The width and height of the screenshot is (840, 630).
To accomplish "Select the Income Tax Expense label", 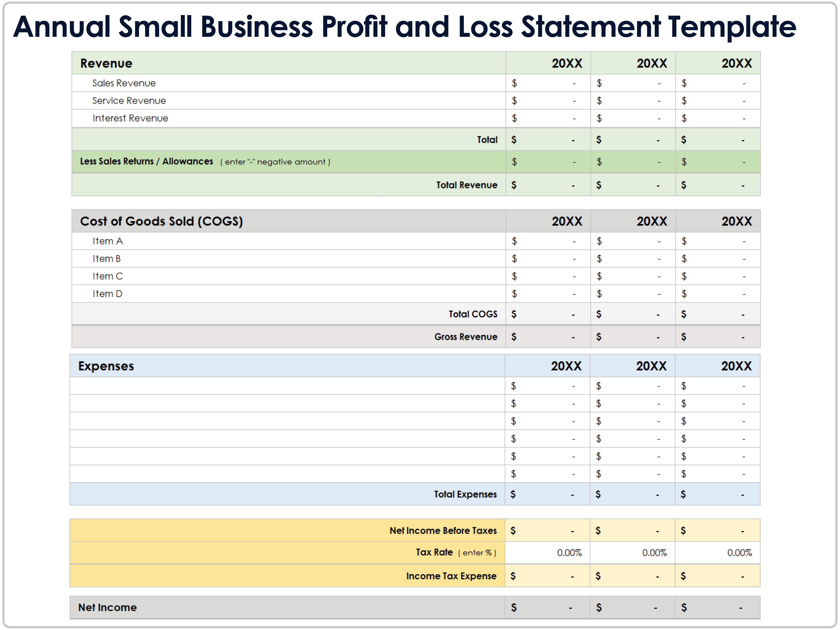I will point(451,576).
